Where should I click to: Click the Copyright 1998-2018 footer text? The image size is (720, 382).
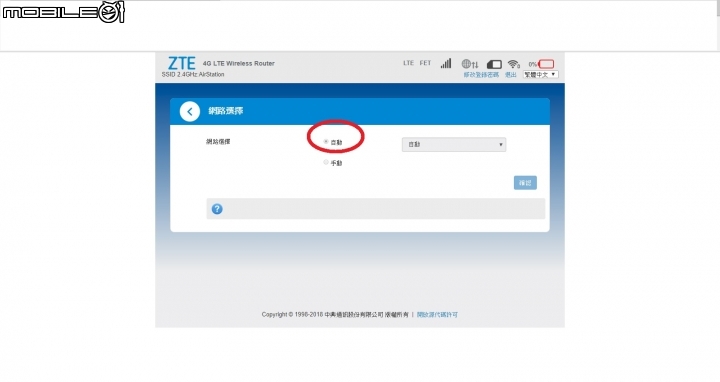click(335, 315)
